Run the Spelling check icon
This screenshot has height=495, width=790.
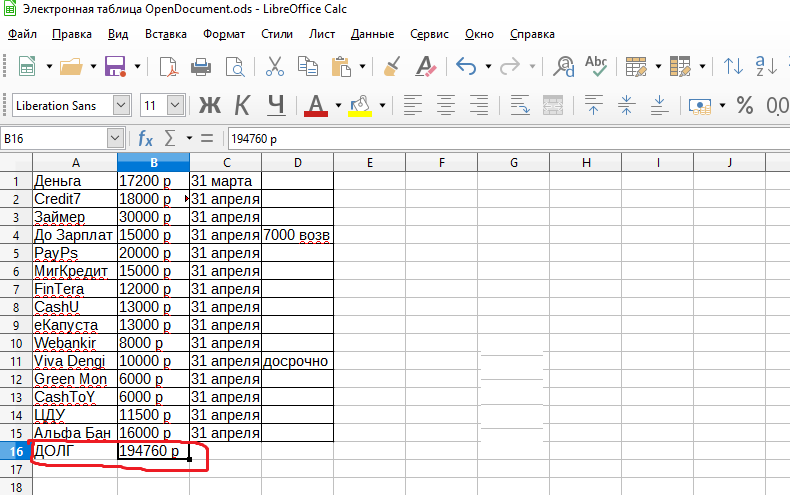596,67
